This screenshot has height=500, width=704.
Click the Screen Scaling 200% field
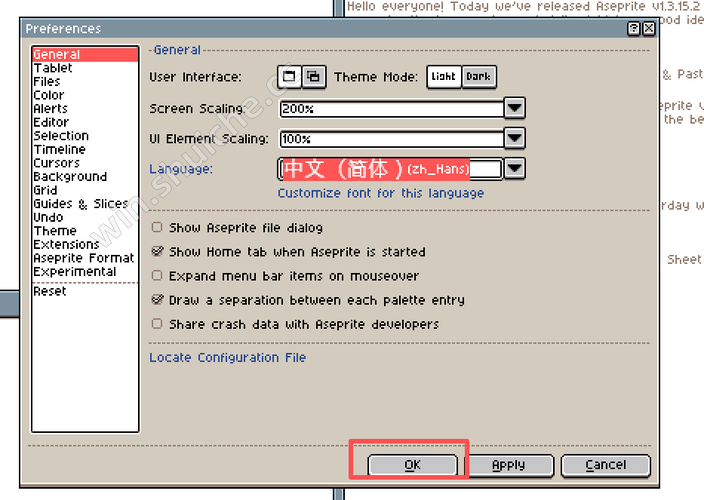click(x=392, y=109)
